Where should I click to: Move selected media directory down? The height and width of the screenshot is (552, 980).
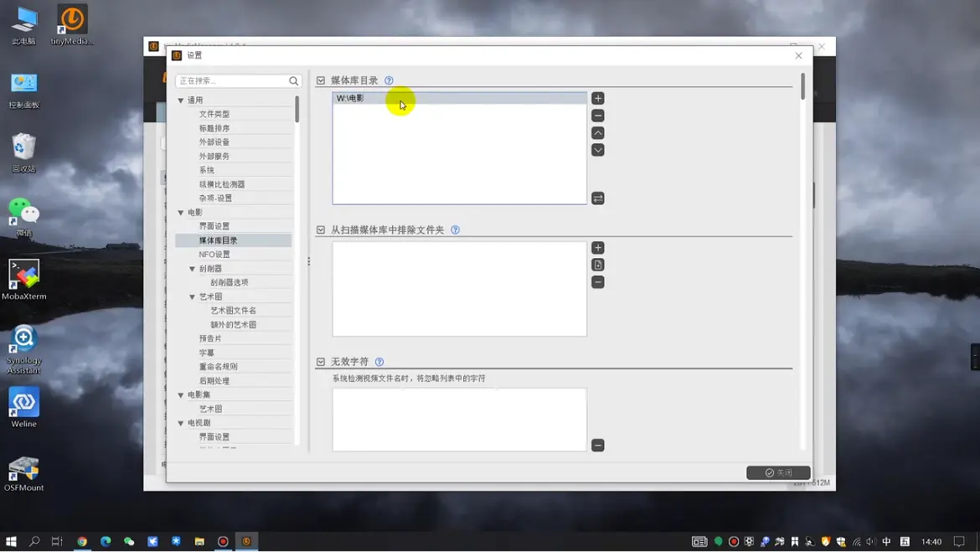point(598,150)
